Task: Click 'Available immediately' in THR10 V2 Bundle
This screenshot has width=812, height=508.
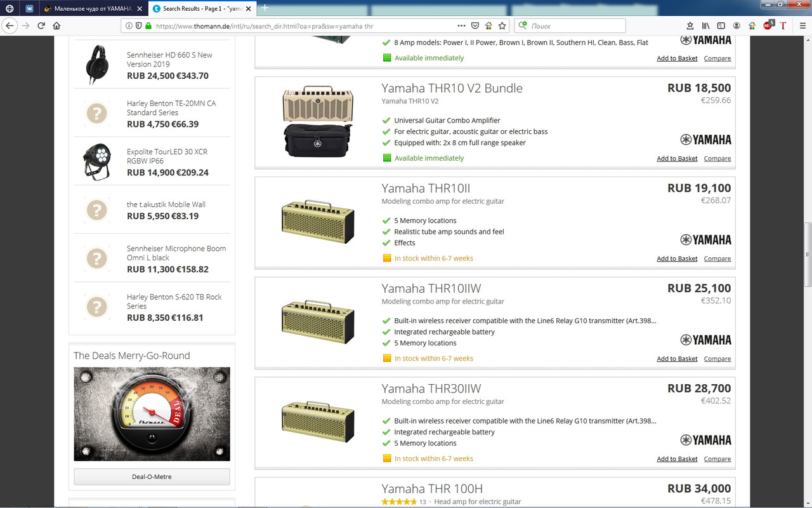Action: (x=429, y=158)
